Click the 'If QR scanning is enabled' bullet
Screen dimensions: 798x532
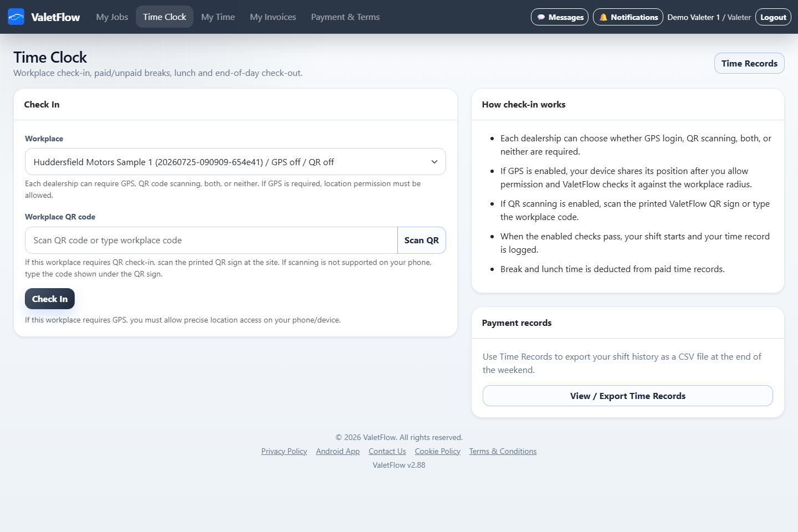635,210
